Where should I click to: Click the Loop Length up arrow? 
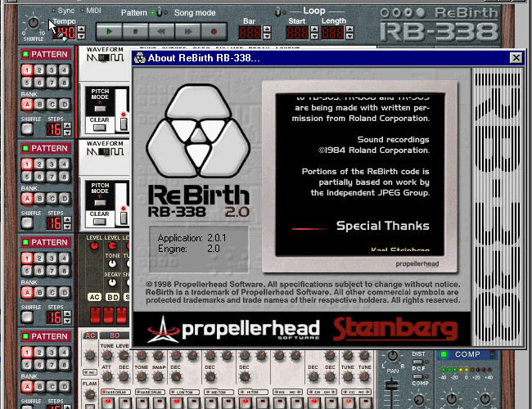(349, 29)
